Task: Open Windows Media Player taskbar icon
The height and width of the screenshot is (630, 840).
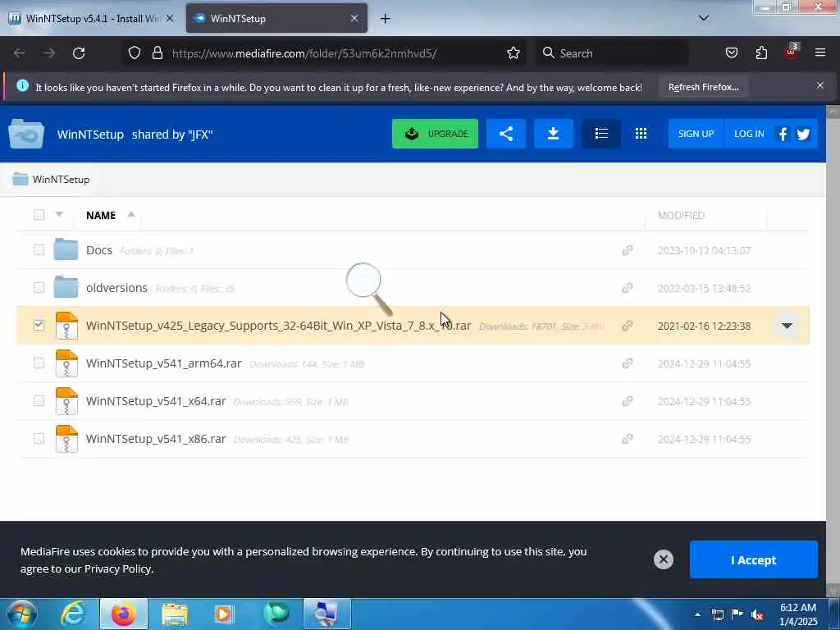Action: point(223,614)
